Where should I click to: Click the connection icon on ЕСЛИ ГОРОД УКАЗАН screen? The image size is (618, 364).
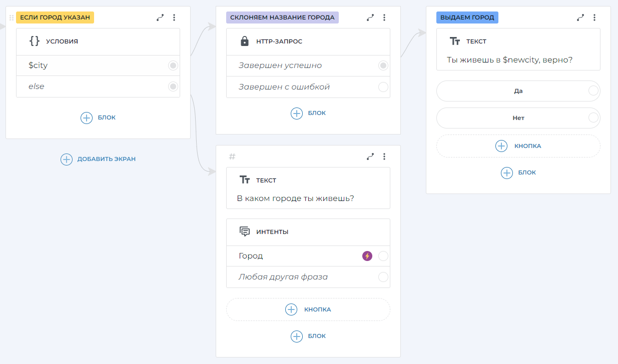click(160, 17)
